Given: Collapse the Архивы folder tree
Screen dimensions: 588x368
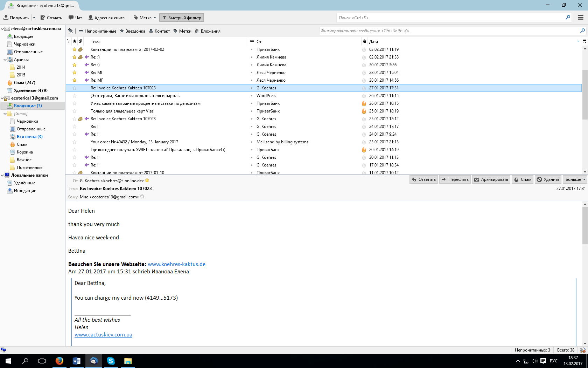Looking at the screenshot, I should 5,60.
